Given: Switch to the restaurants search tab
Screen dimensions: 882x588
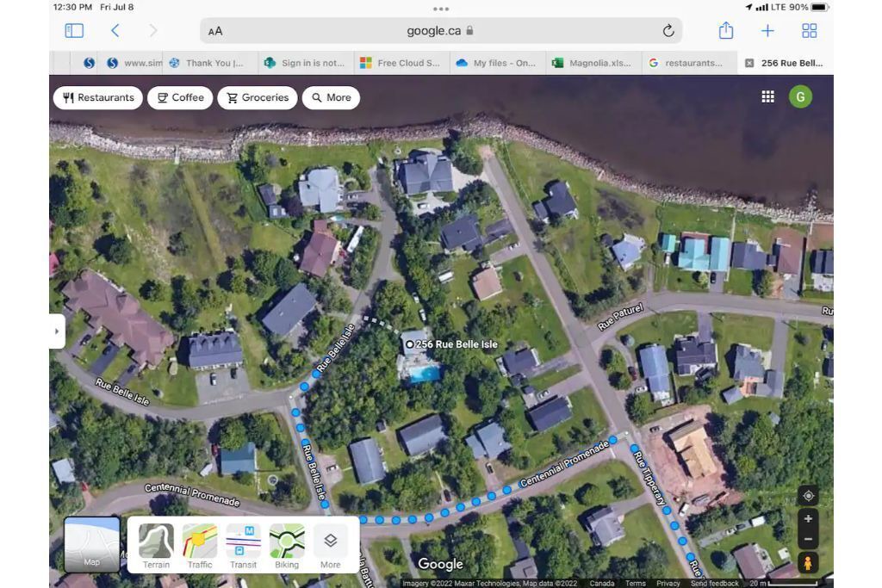Looking at the screenshot, I should coord(689,63).
